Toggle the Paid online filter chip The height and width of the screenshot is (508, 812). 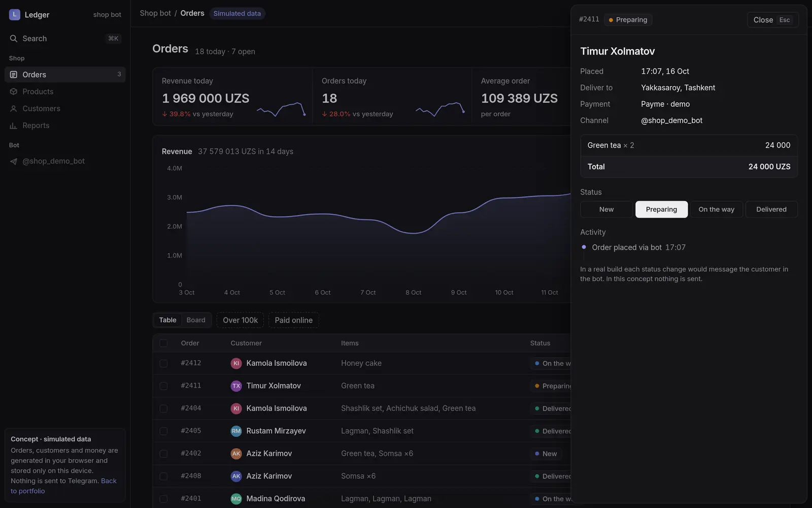click(x=294, y=320)
